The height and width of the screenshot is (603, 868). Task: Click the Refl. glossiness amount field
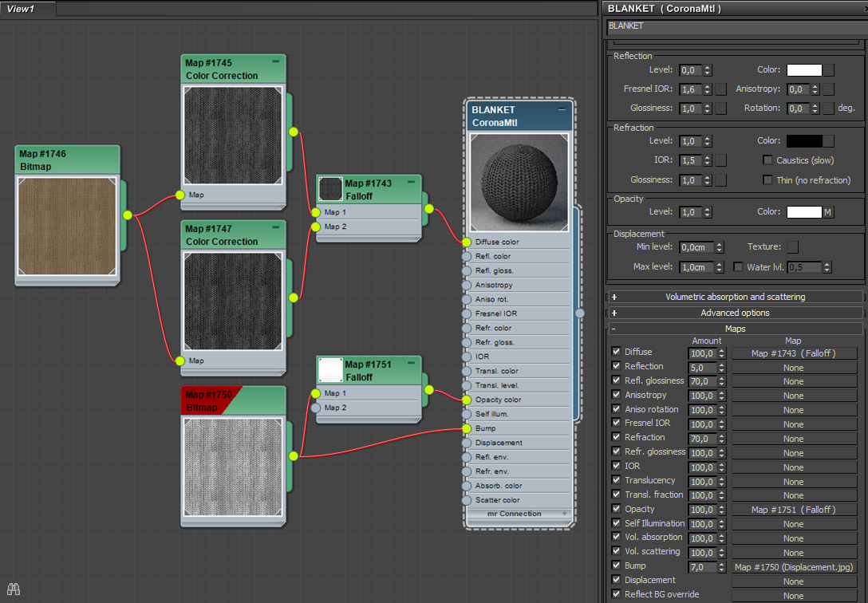pyautogui.click(x=703, y=381)
